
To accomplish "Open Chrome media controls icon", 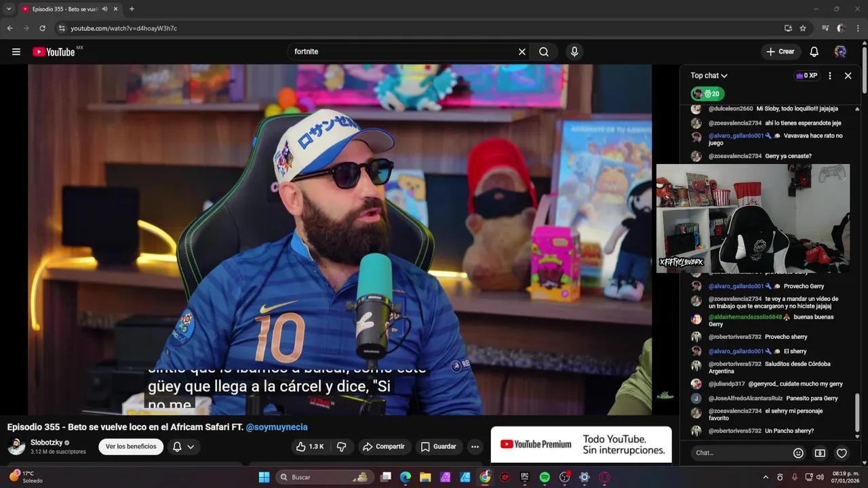I will [825, 28].
